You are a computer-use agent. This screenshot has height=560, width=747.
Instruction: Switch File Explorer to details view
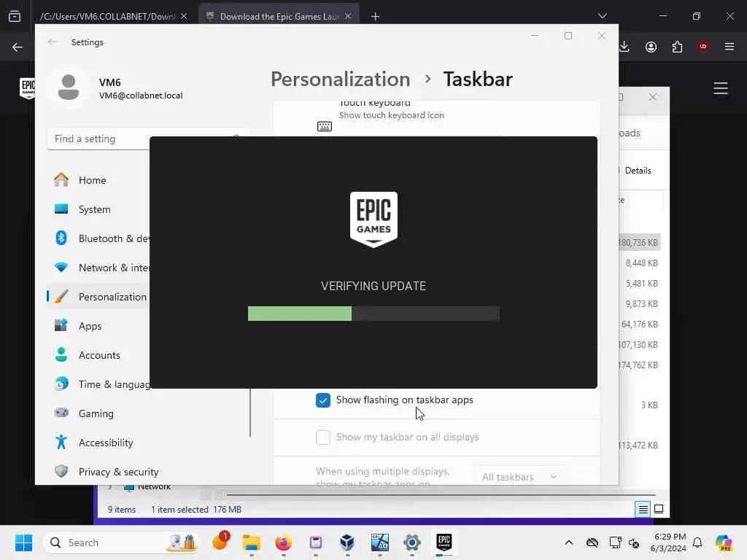tap(643, 510)
